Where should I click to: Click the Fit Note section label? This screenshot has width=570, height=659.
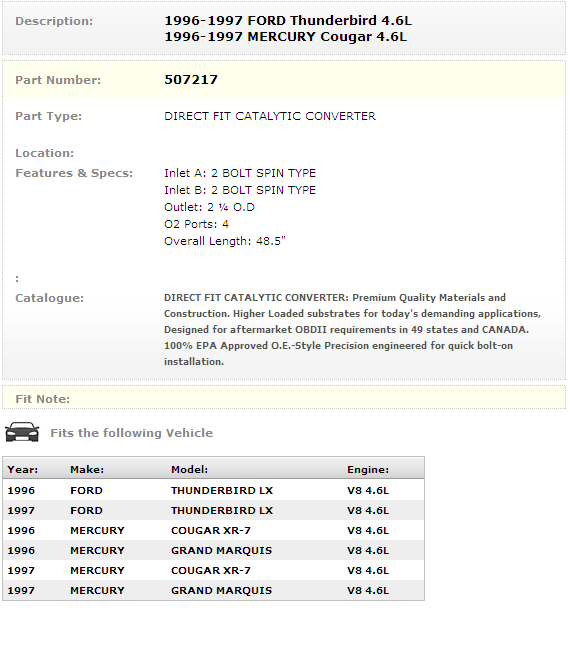(x=42, y=399)
